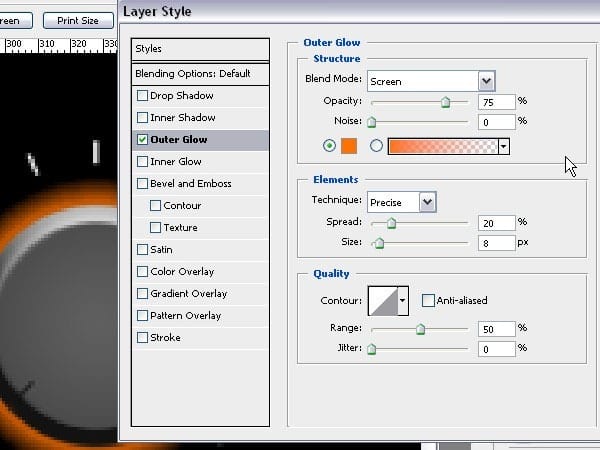Click the Opacity slider handle
Viewport: 600px width, 450px height.
pyautogui.click(x=445, y=102)
